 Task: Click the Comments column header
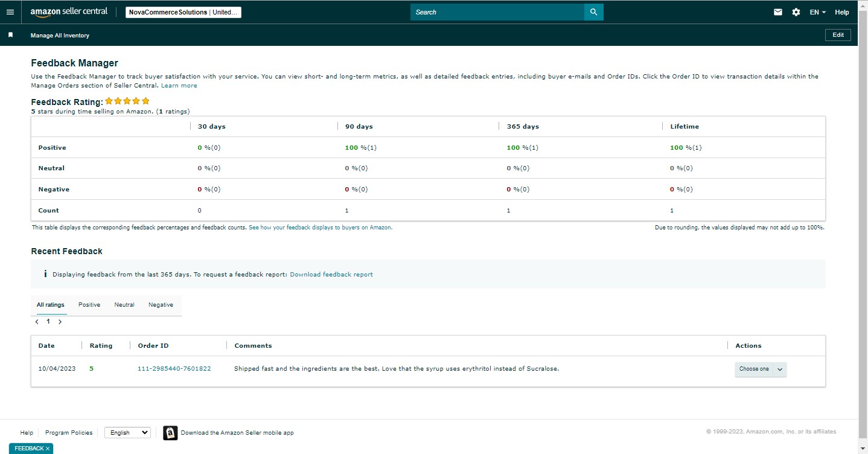[x=253, y=346]
